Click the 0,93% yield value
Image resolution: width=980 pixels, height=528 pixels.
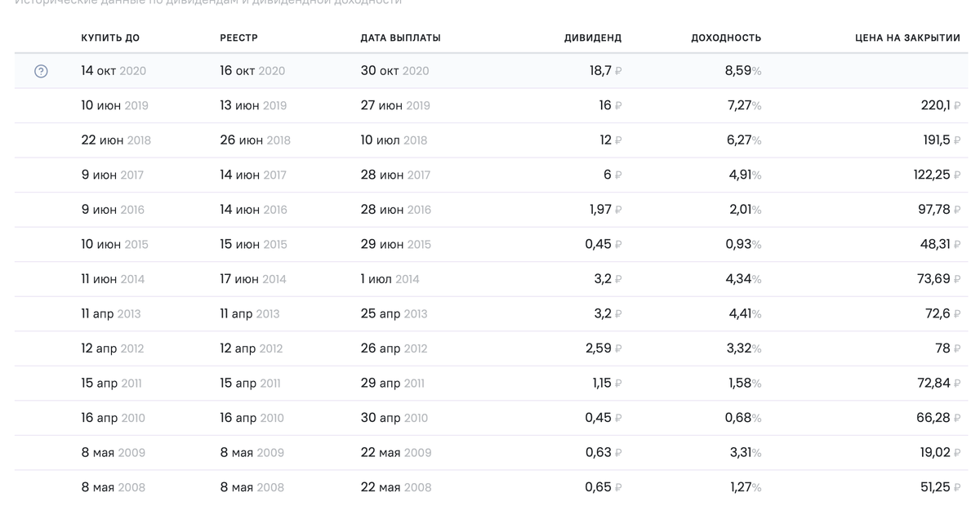[x=744, y=244]
